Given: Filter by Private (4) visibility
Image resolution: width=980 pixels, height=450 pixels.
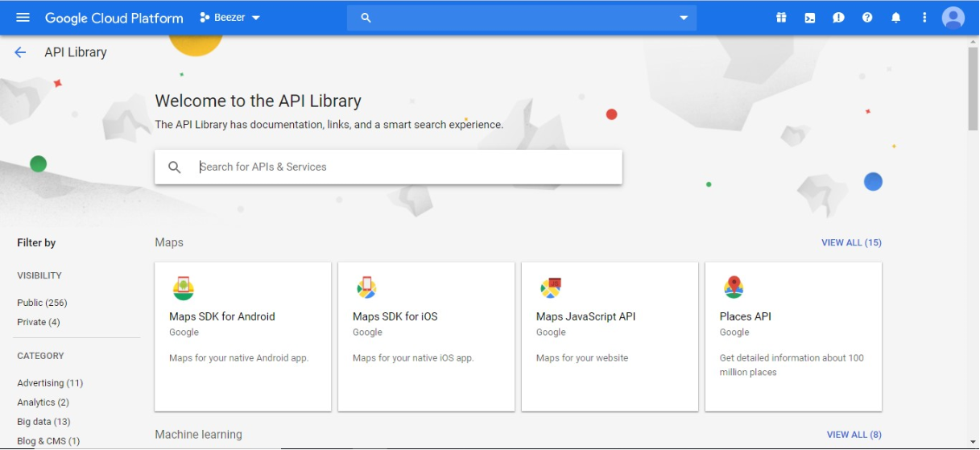Looking at the screenshot, I should point(39,322).
